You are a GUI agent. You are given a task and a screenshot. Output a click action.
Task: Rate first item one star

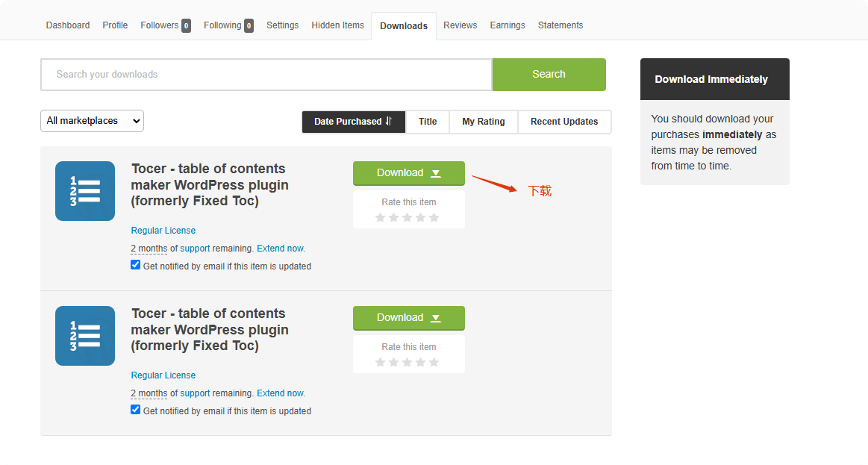tap(381, 217)
